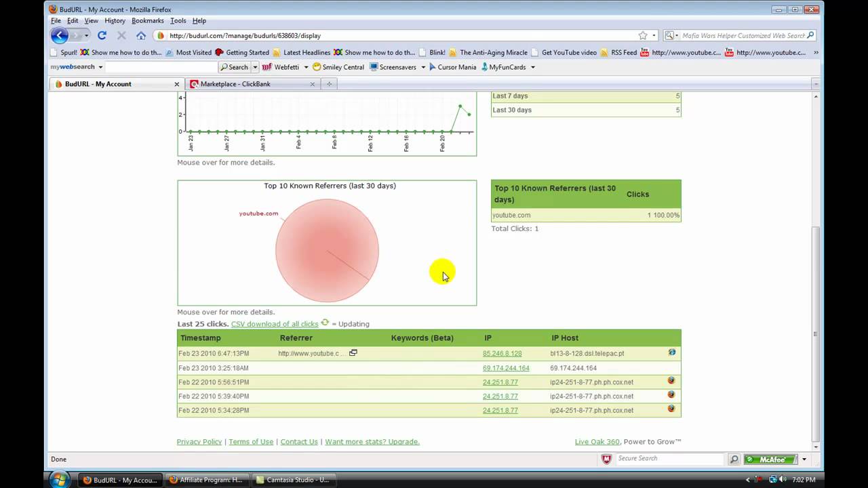Open the Getting Started bookmark

coord(242,52)
